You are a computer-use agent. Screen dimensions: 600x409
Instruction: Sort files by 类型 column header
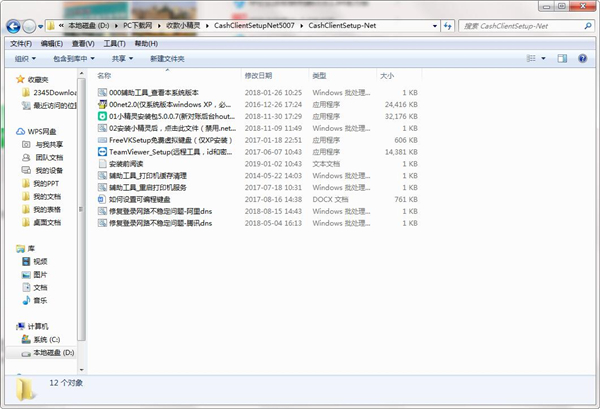320,75
